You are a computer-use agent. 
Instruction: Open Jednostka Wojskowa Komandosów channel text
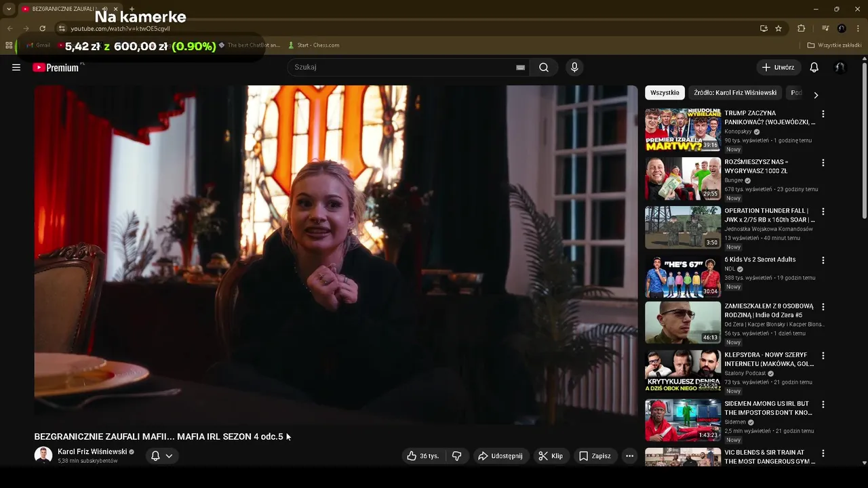pyautogui.click(x=768, y=229)
